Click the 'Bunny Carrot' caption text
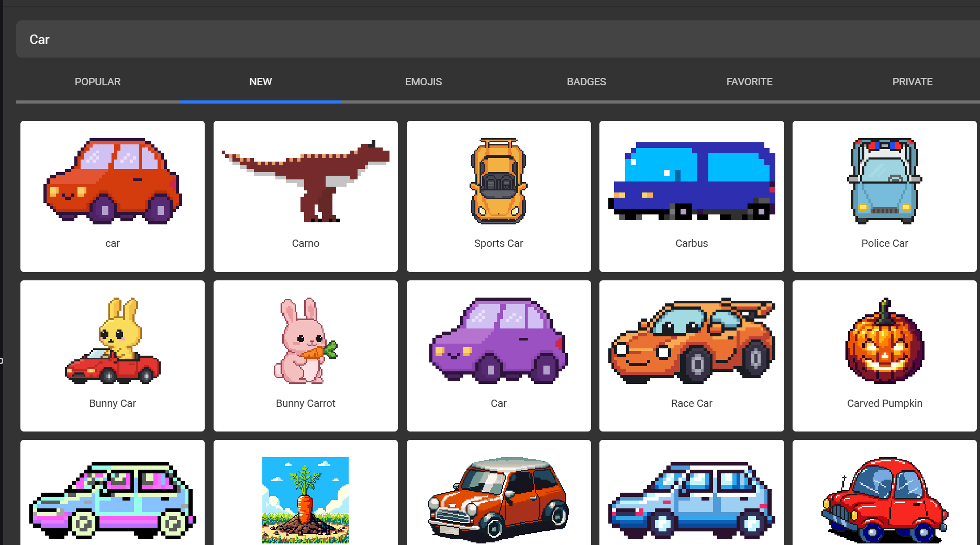Image resolution: width=980 pixels, height=545 pixels. point(306,403)
